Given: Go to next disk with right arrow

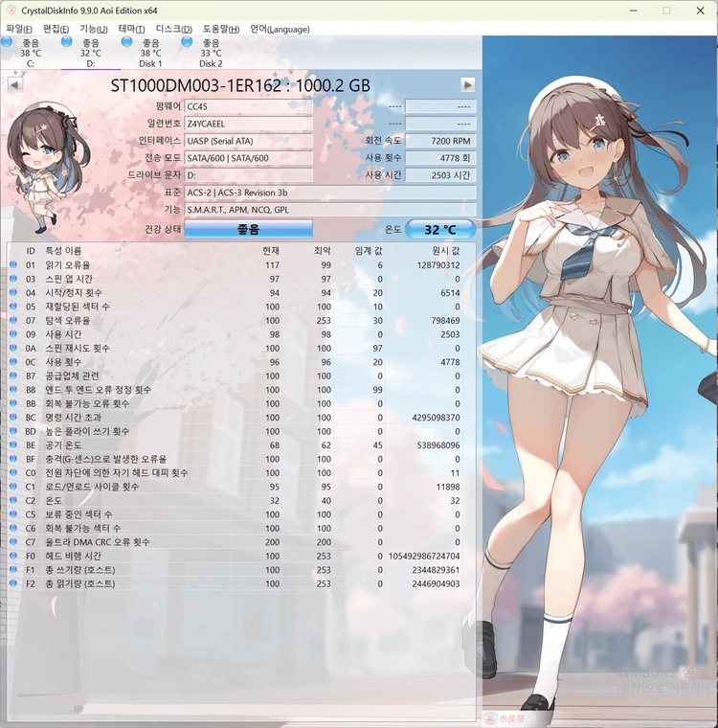Looking at the screenshot, I should 467,85.
